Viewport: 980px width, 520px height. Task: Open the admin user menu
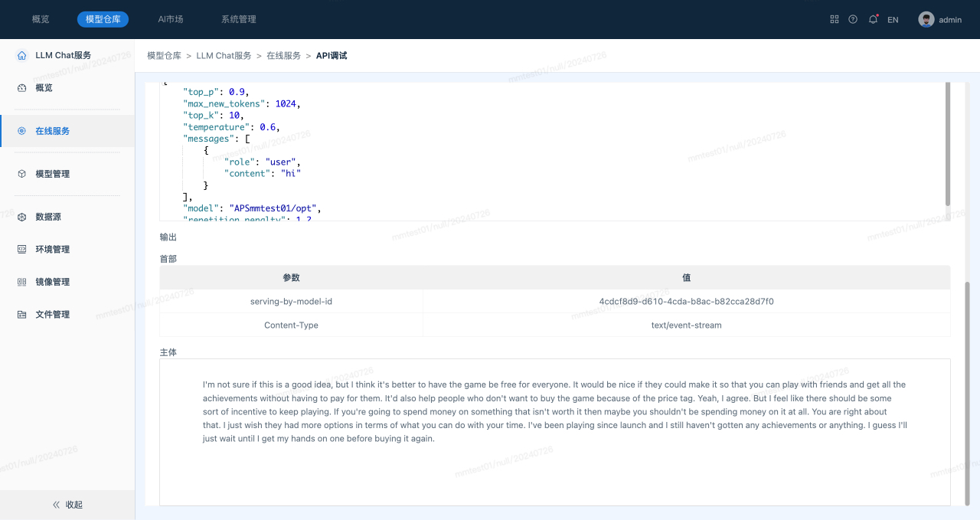click(940, 20)
